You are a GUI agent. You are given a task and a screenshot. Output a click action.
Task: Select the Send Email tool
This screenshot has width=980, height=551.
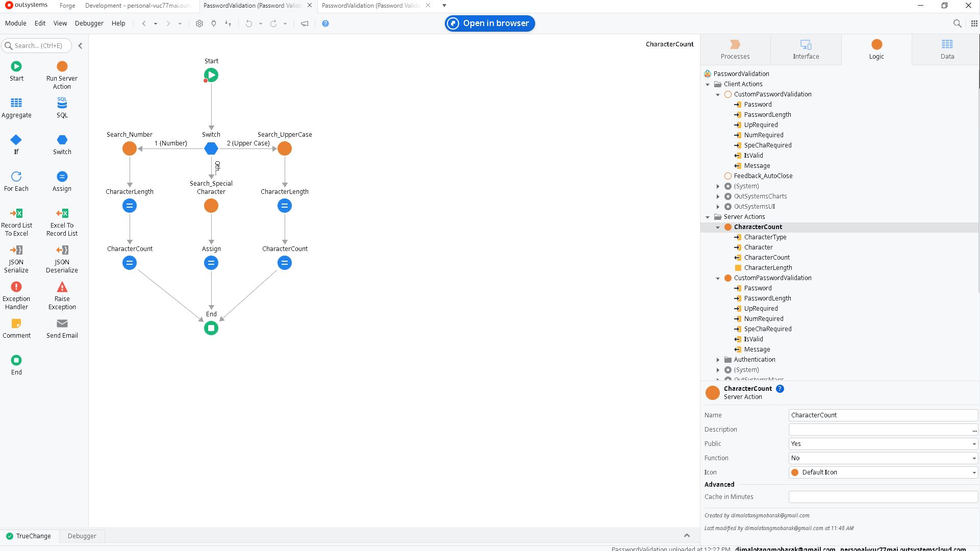[62, 328]
